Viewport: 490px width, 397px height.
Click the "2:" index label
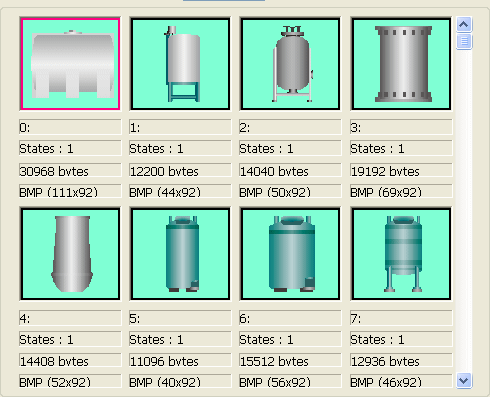290,127
